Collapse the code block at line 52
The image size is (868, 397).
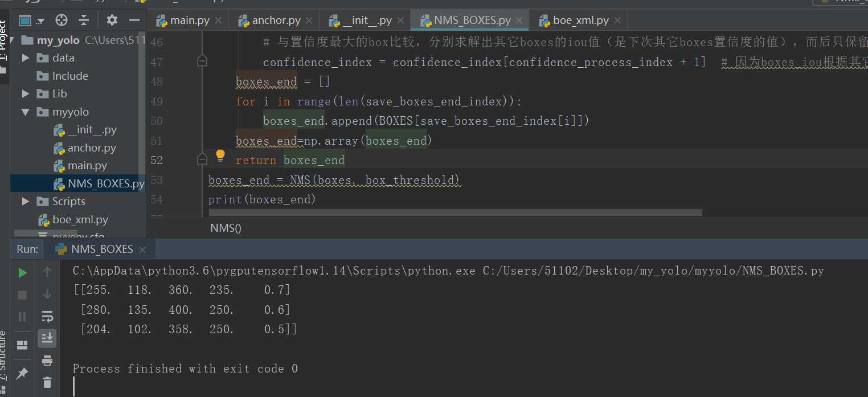click(202, 161)
